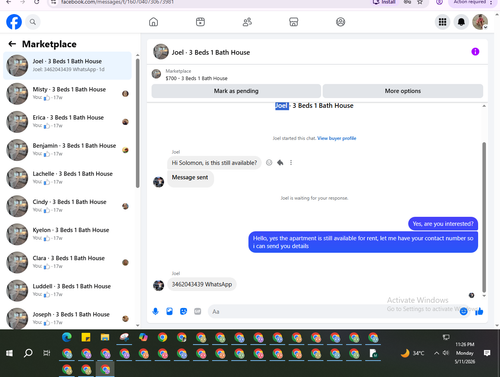Open the Joel 3 Beds conversation
Screen dimensions: 500x377
[67, 65]
